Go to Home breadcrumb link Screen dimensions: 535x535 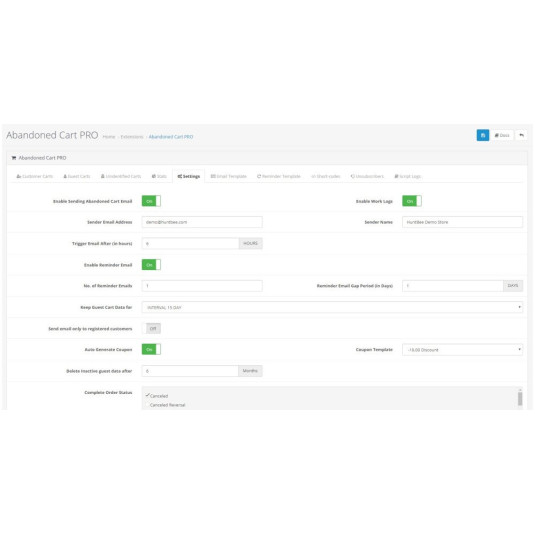coord(109,137)
